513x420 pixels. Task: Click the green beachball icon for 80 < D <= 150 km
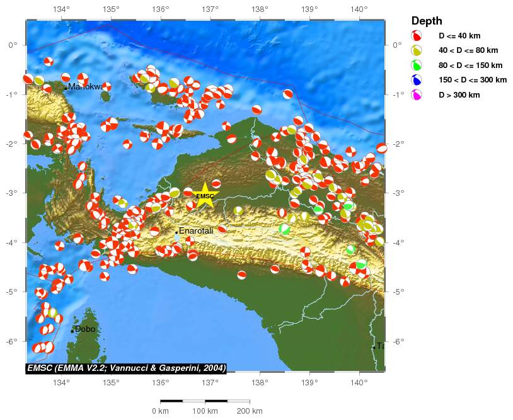coord(417,65)
